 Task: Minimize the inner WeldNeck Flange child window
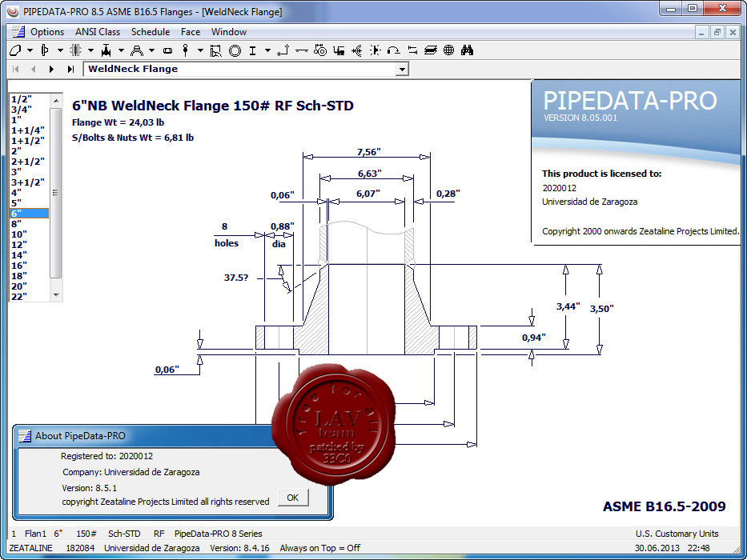[701, 32]
